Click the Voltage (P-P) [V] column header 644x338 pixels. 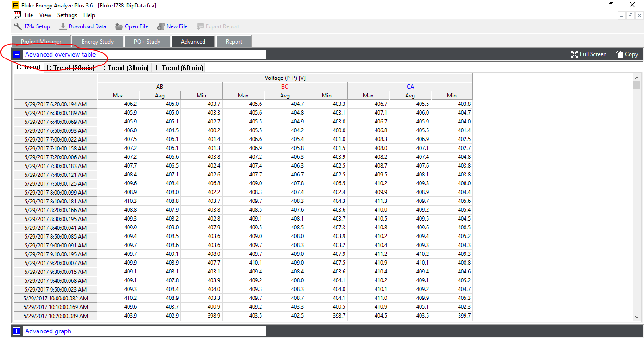click(x=285, y=78)
